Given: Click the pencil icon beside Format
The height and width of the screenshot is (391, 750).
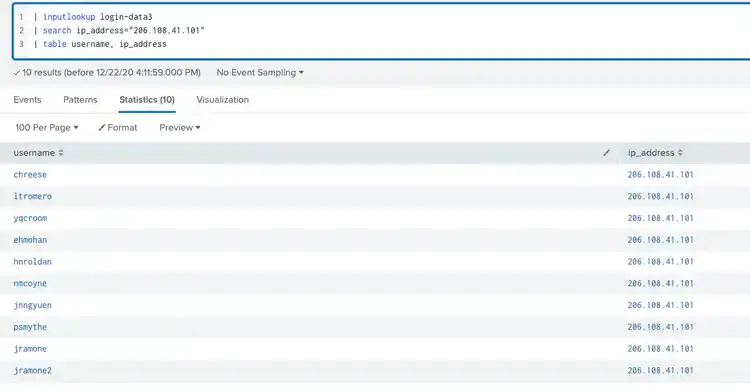Looking at the screenshot, I should (x=101, y=128).
